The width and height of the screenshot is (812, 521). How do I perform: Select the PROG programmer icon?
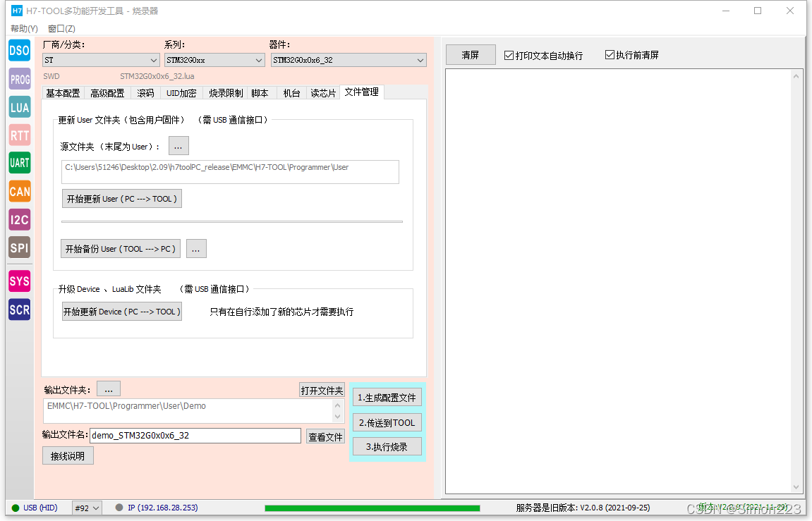tap(20, 79)
